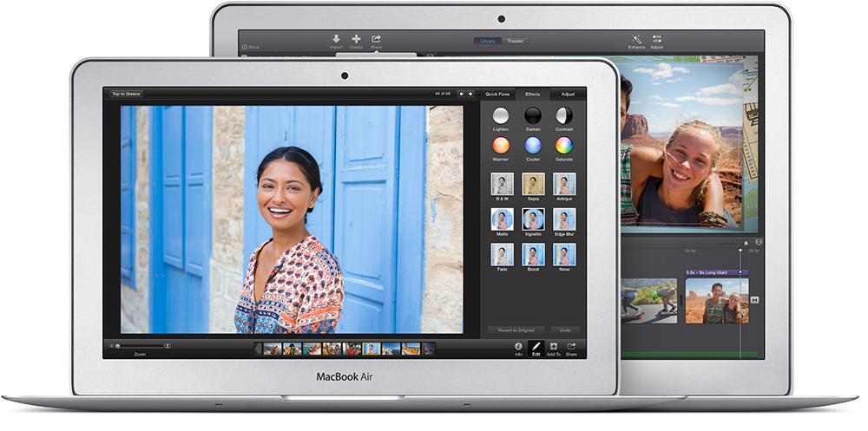Go to next photo with right arrow
Viewport: 868px width, 431px height.
[470, 94]
